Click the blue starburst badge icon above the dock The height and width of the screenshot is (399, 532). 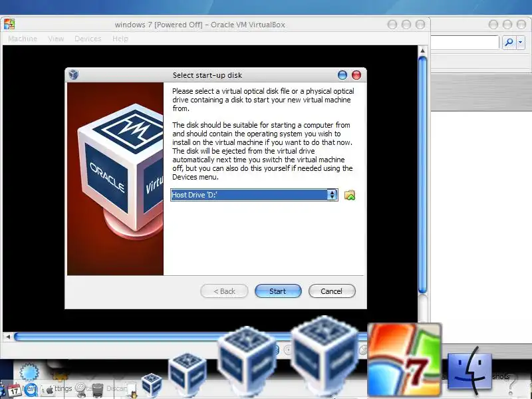29,372
